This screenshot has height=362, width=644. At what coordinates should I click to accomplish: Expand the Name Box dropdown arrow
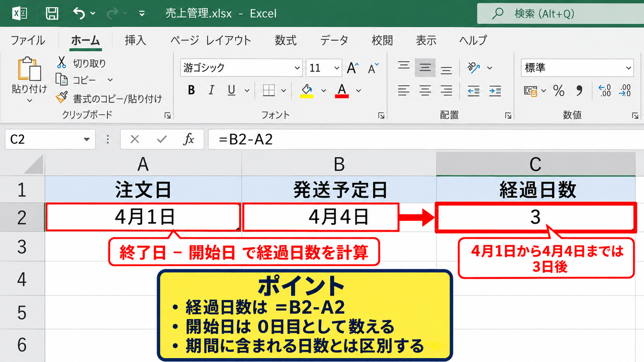(87, 139)
